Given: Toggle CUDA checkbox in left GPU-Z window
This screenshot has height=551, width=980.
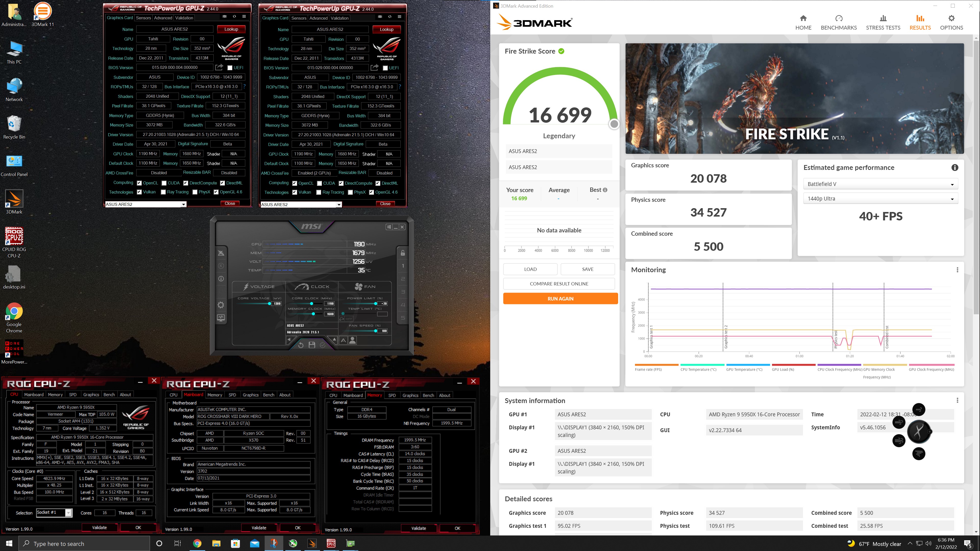Looking at the screenshot, I should [x=164, y=183].
